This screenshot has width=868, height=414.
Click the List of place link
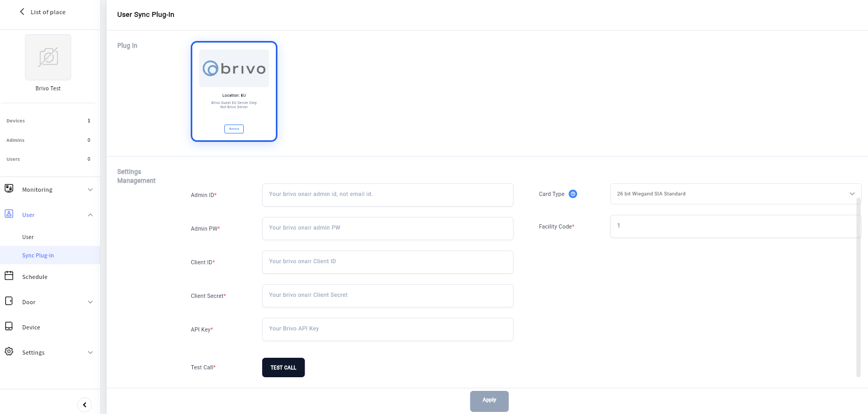coord(48,12)
